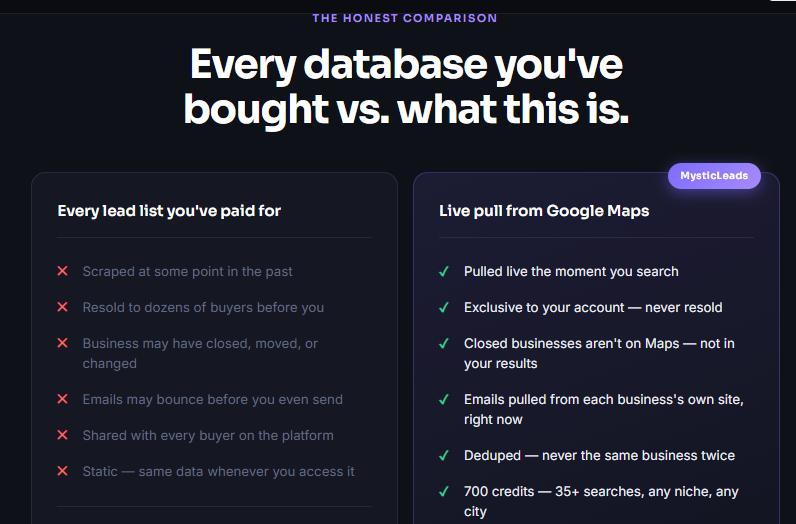Click green checkmark beside 'Pulled live the moment'
796x524 pixels.
click(x=444, y=272)
